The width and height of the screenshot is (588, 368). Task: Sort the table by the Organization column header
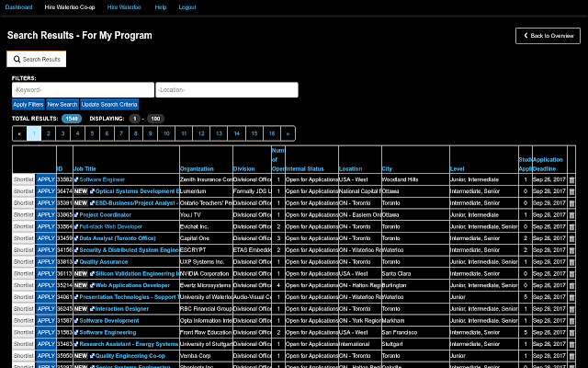tap(197, 168)
